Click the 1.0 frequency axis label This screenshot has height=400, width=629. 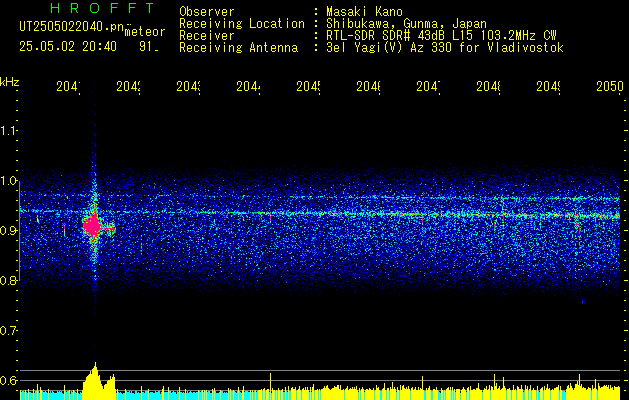coord(9,181)
